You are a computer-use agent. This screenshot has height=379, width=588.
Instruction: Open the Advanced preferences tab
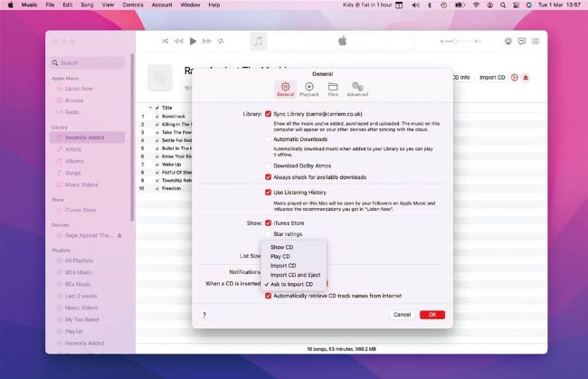[x=357, y=89]
